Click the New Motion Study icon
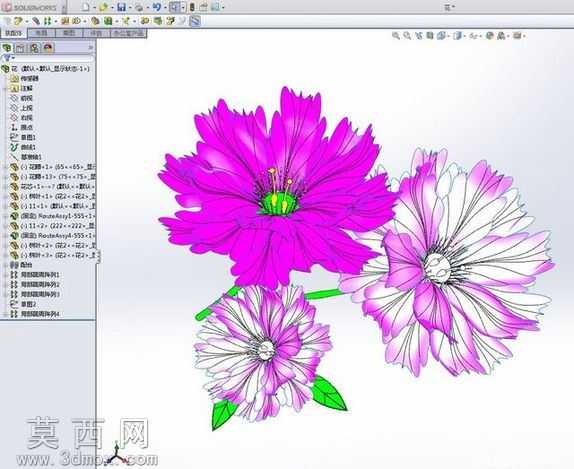 pos(145,21)
